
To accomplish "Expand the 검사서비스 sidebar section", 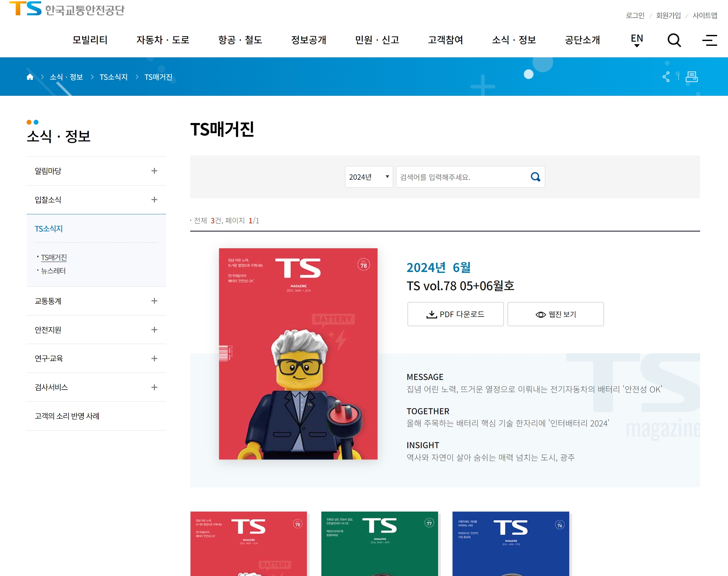I will (x=154, y=387).
